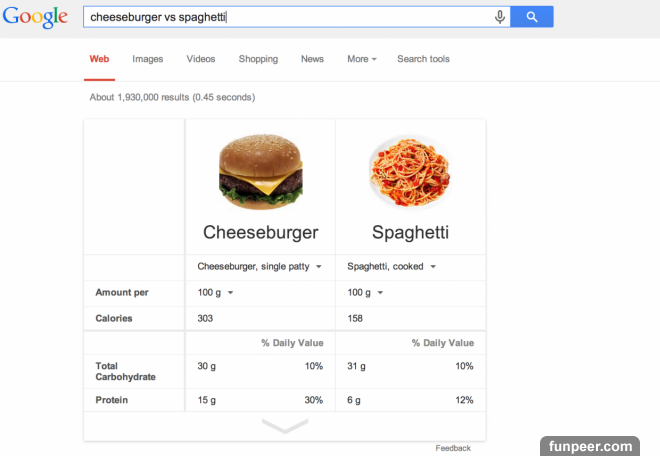
Task: Click the Cheeseburger heading text
Action: (260, 233)
